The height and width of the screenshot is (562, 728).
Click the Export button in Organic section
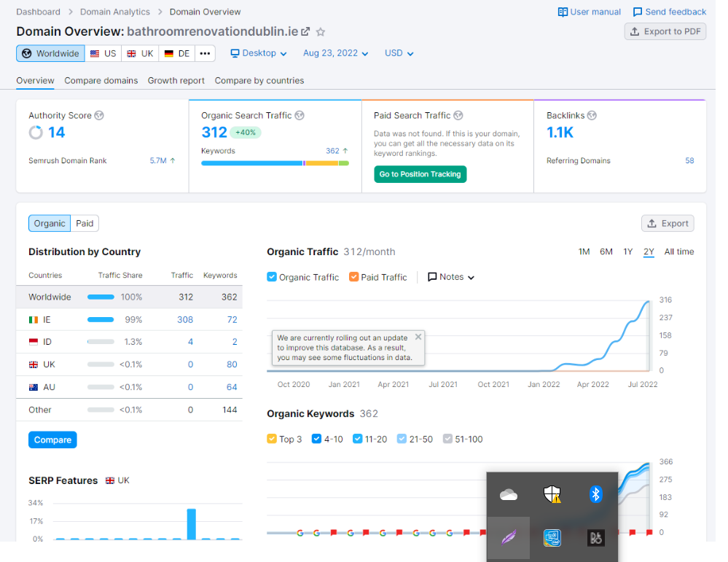[x=668, y=223]
